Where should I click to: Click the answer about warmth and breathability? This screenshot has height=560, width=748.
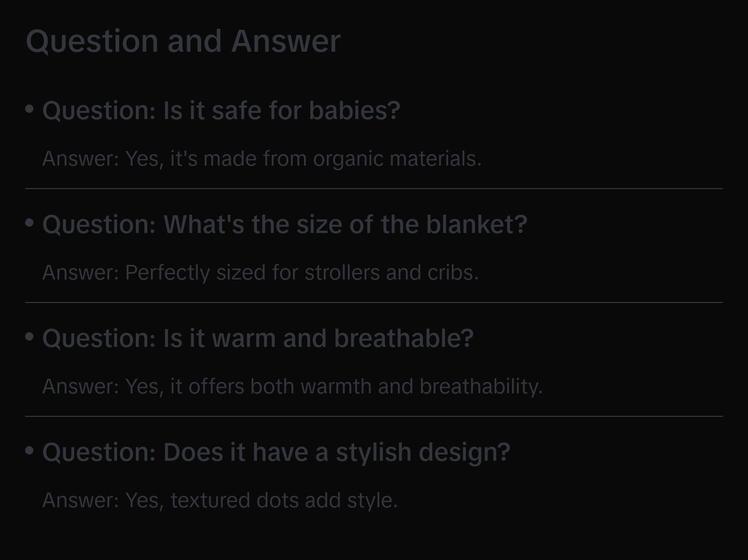pos(293,387)
